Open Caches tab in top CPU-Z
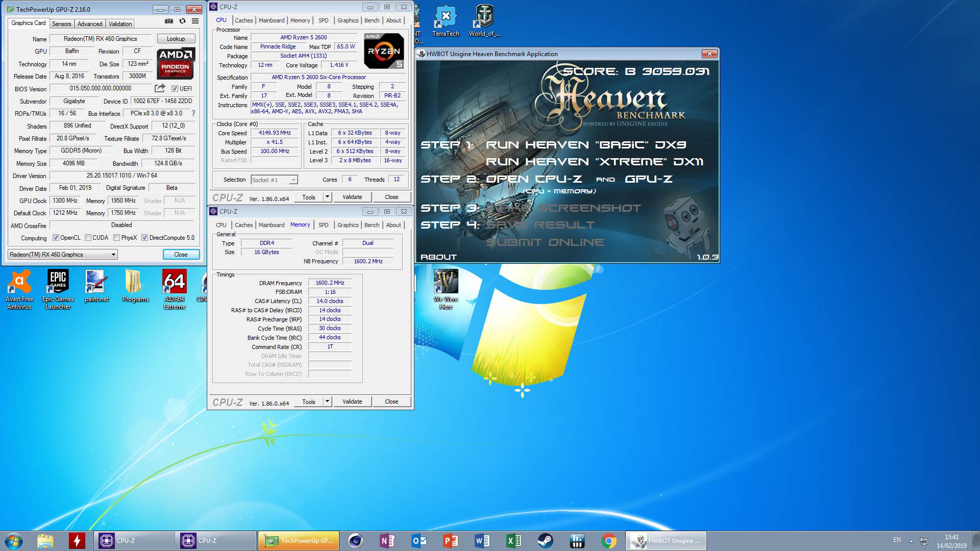Image resolution: width=980 pixels, height=551 pixels. point(243,20)
